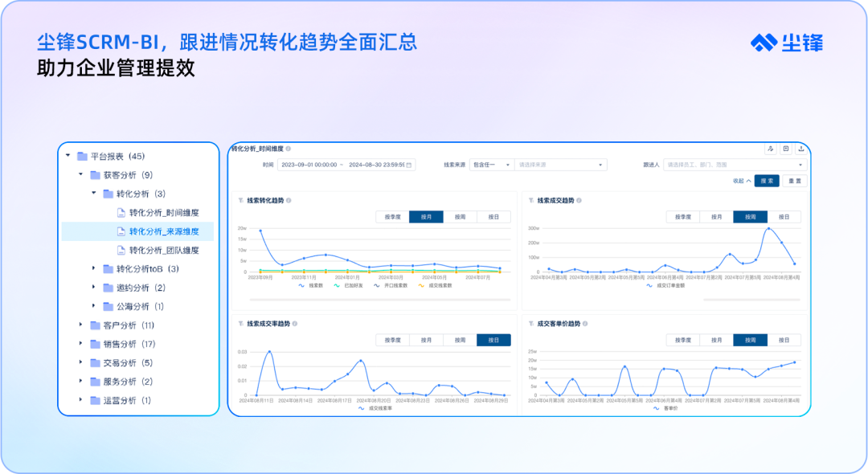868x474 pixels.
Task: Expand the 客户分析 (11) folder
Action: click(81, 325)
